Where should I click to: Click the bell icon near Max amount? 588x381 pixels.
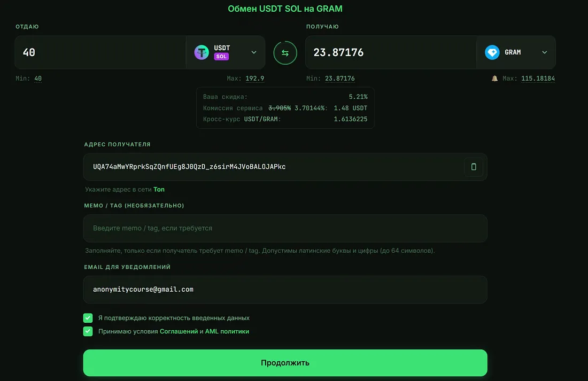tap(494, 79)
